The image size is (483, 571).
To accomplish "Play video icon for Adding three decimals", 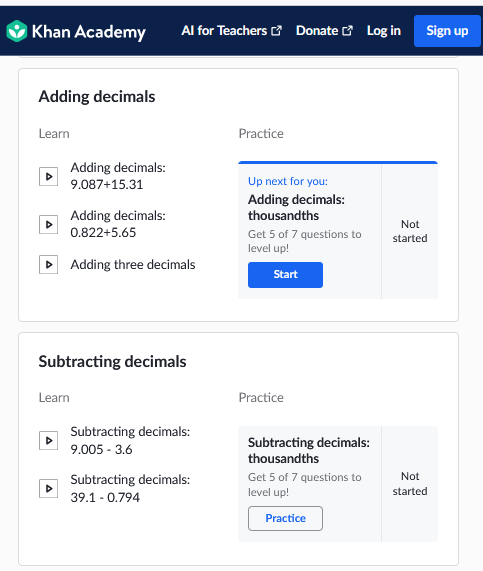I will [48, 264].
